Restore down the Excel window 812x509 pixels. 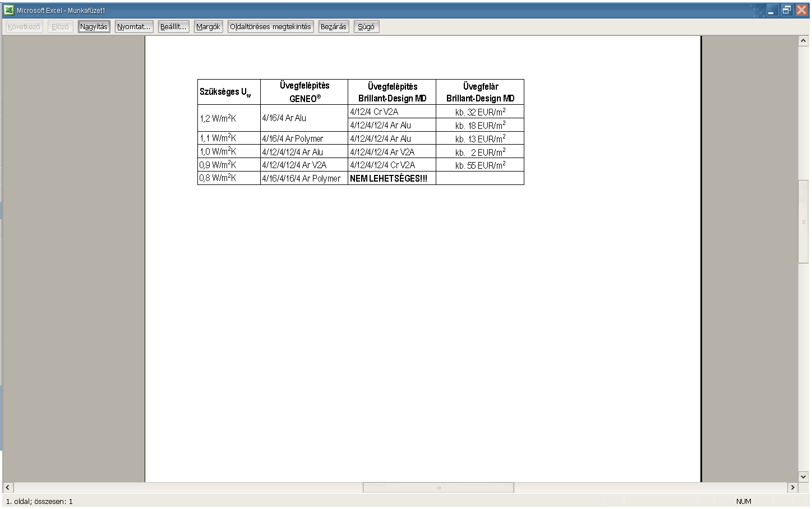coord(787,10)
